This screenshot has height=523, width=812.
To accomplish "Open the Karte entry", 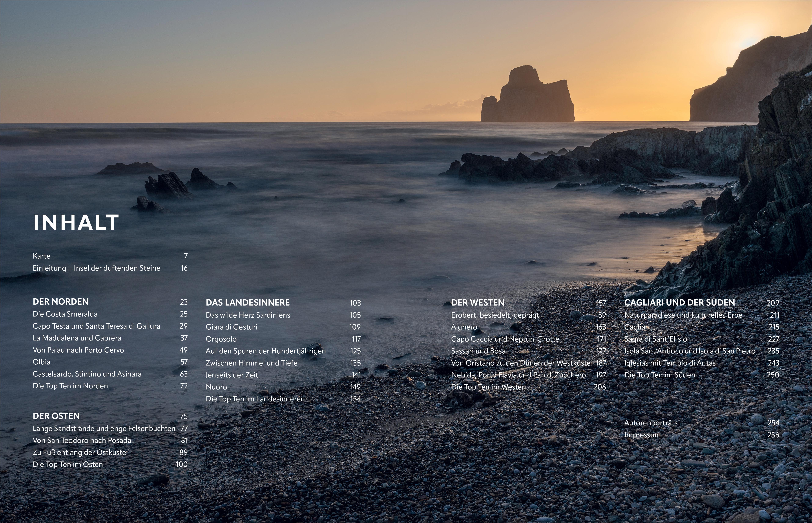I will coord(41,256).
